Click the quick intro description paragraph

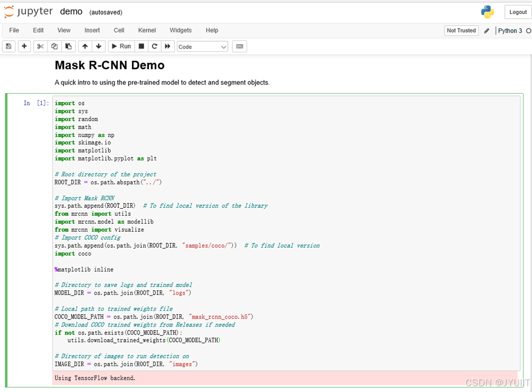coord(162,83)
